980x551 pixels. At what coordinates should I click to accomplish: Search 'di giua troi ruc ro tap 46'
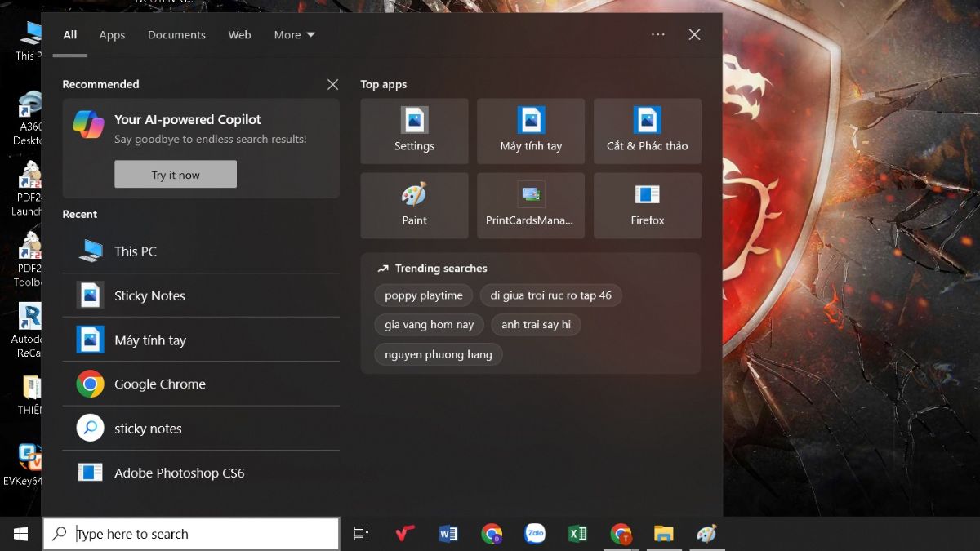[x=551, y=295]
